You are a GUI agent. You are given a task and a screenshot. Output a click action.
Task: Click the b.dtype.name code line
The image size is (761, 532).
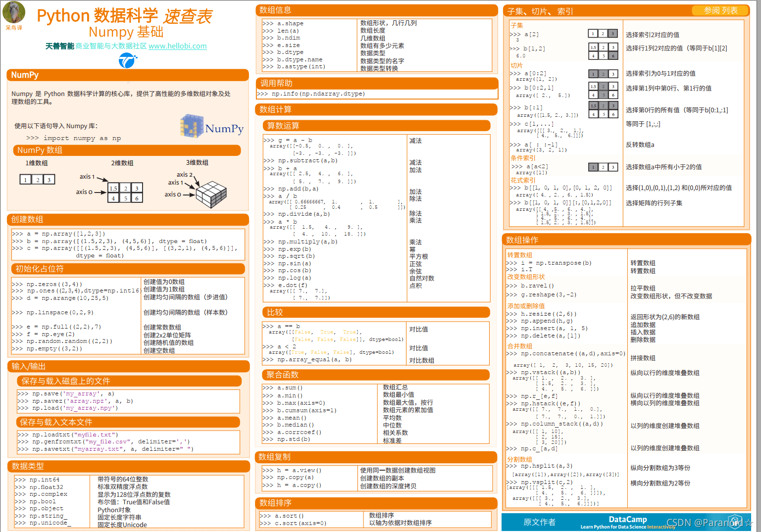pyautogui.click(x=293, y=59)
